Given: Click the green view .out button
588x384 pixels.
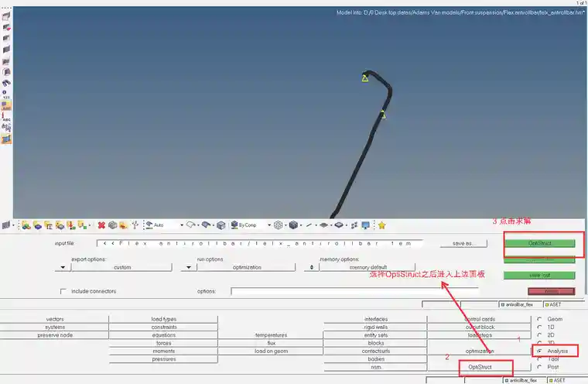Looking at the screenshot, I should (539, 275).
